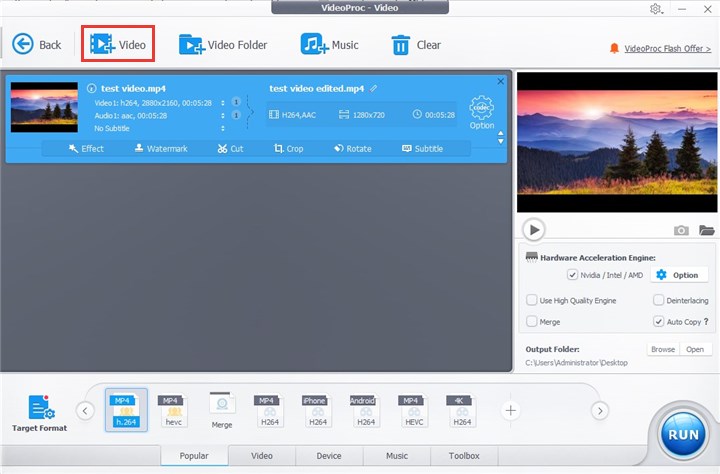Enable the Merge checkbox

(x=532, y=321)
